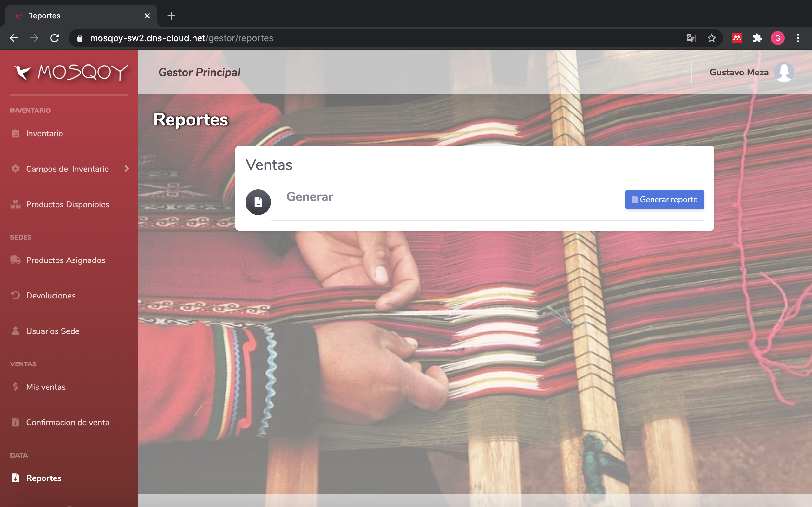
Task: Open a new browser tab
Action: 171,16
